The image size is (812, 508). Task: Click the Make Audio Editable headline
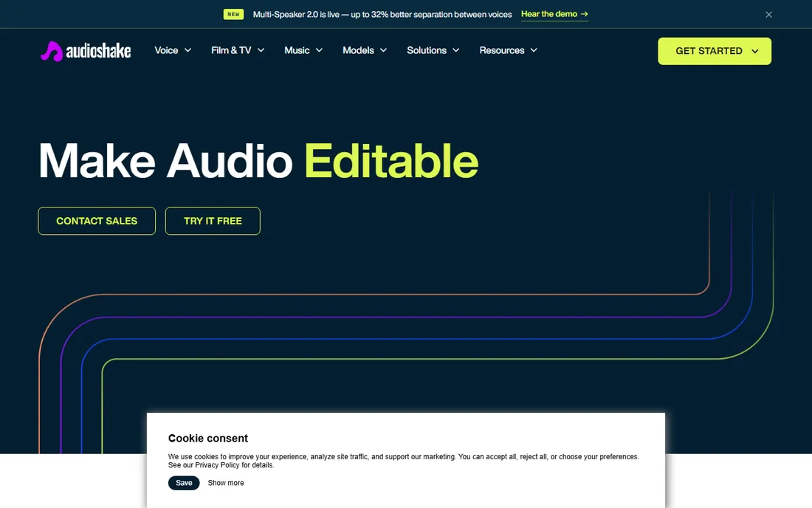pos(258,161)
